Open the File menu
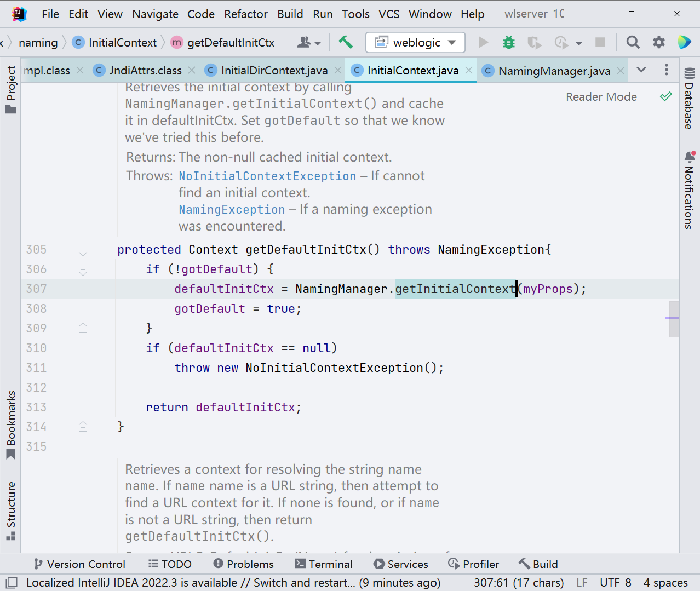 tap(50, 14)
